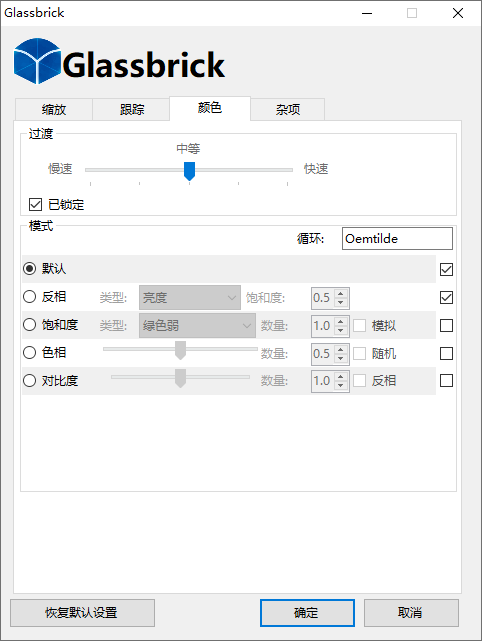Select the 颜色 tab

click(x=210, y=108)
